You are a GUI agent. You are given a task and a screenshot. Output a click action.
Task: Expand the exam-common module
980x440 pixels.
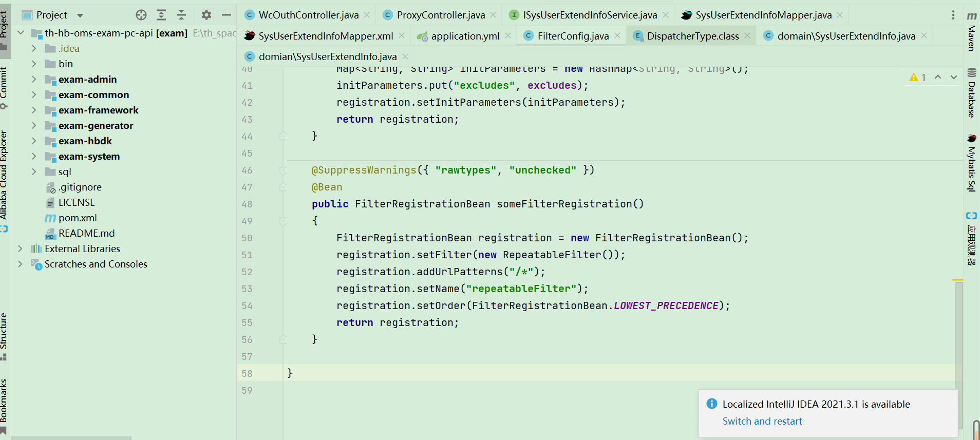[x=34, y=94]
